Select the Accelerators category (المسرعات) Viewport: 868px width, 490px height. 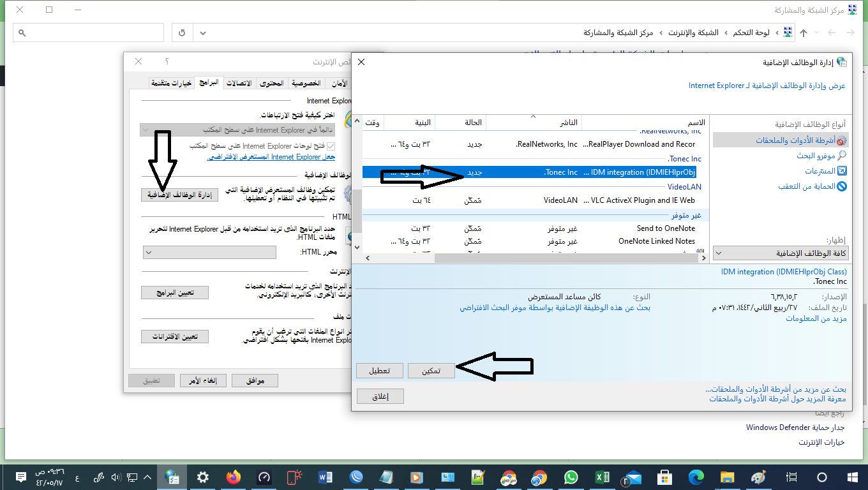coord(826,171)
